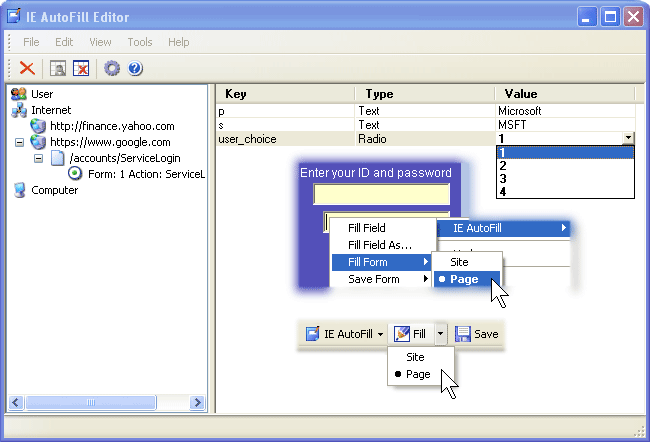Choose value 2 in dropdown list
This screenshot has height=442, width=650.
(x=565, y=165)
